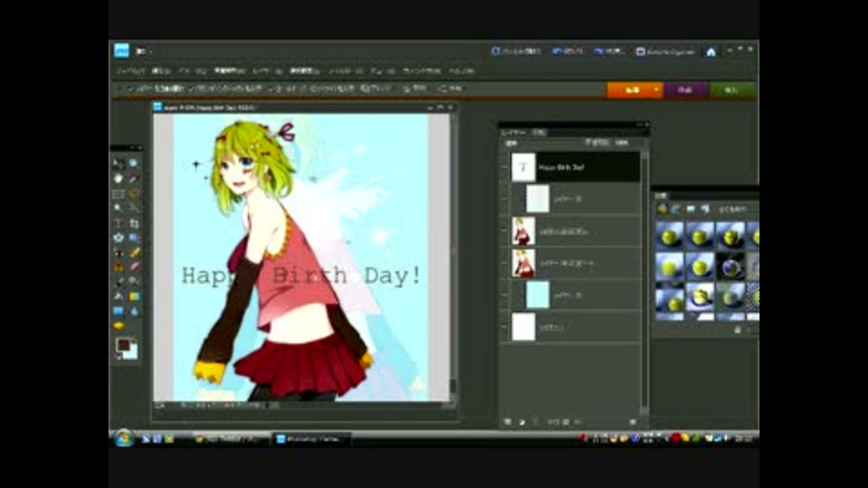Select the Smart Brush tool
Image resolution: width=868 pixels, height=488 pixels.
[134, 282]
